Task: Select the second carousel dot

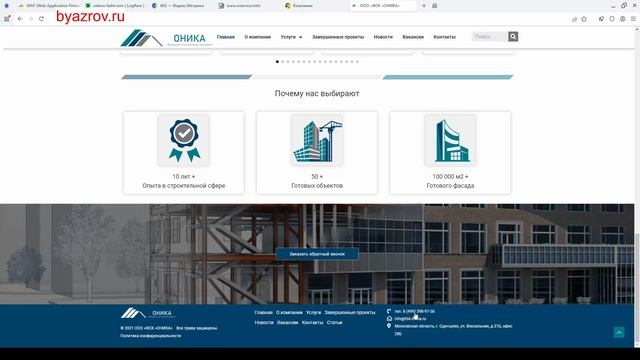Action: coord(283,62)
